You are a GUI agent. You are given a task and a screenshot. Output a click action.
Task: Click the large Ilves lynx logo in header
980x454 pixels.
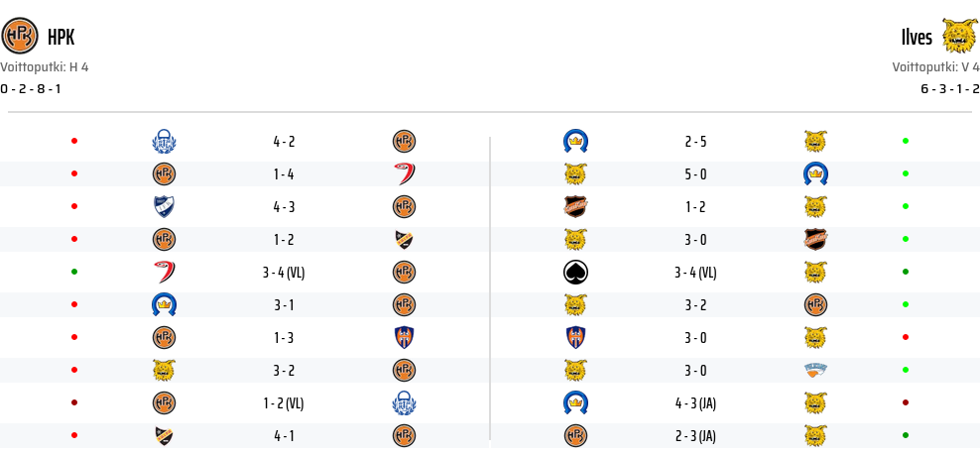pos(959,38)
